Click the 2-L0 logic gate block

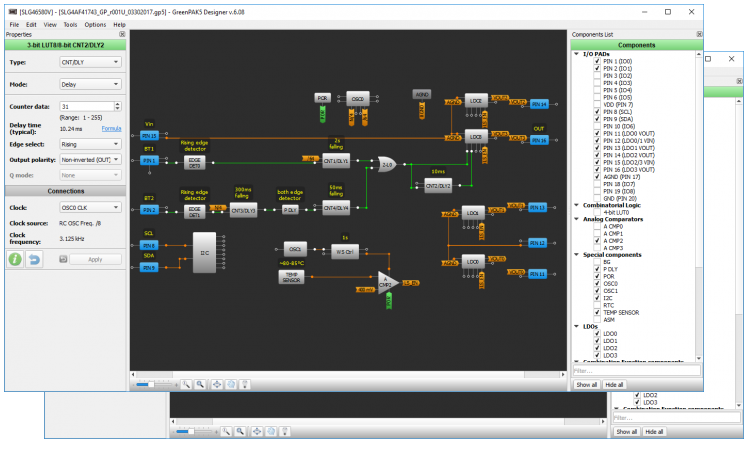click(x=386, y=165)
